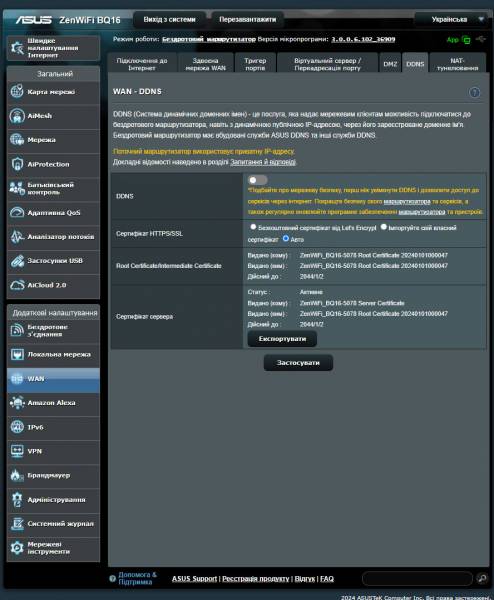Open the Українська language dropdown
494x600 pixels.
[451, 20]
